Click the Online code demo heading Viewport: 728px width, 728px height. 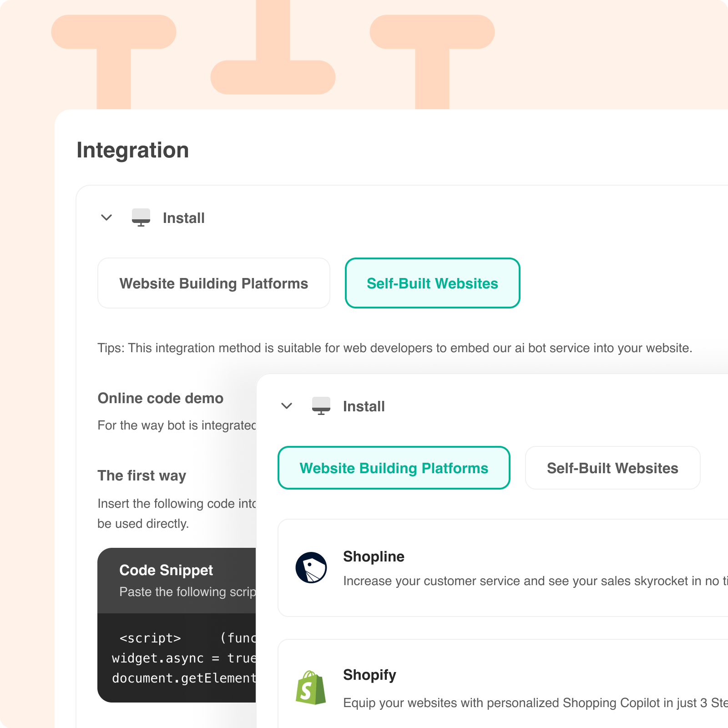click(x=160, y=398)
